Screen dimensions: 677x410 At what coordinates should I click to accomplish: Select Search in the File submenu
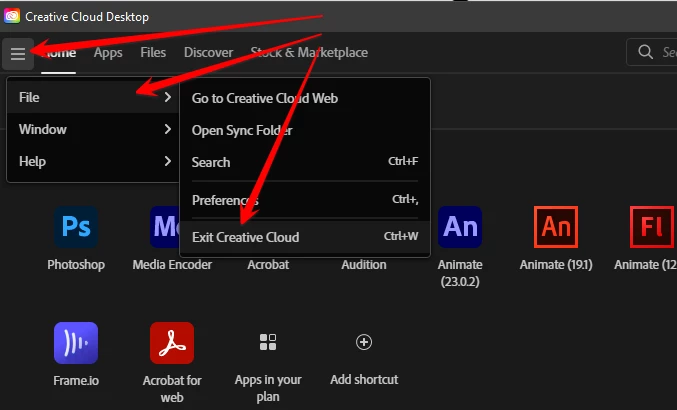tap(305, 162)
